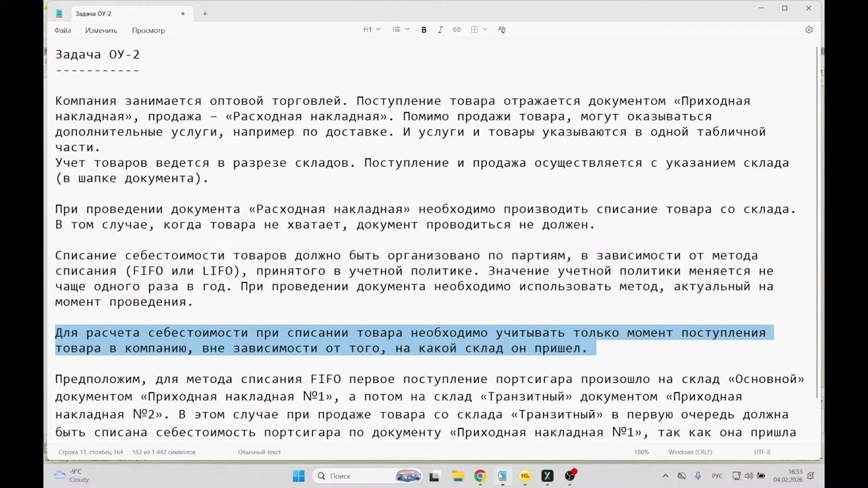
Task: Open the weather widget showing -9°C Cloudy
Action: click(x=72, y=476)
